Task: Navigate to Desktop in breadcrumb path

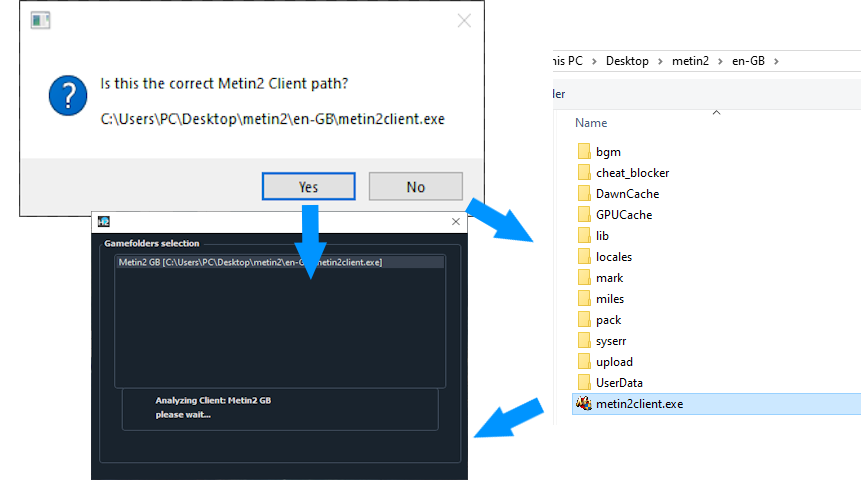Action: coord(627,61)
